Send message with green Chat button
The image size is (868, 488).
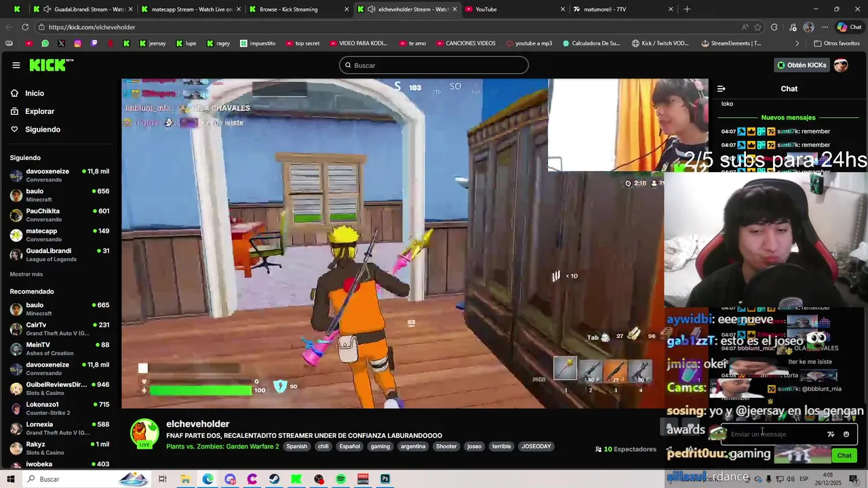(844, 455)
